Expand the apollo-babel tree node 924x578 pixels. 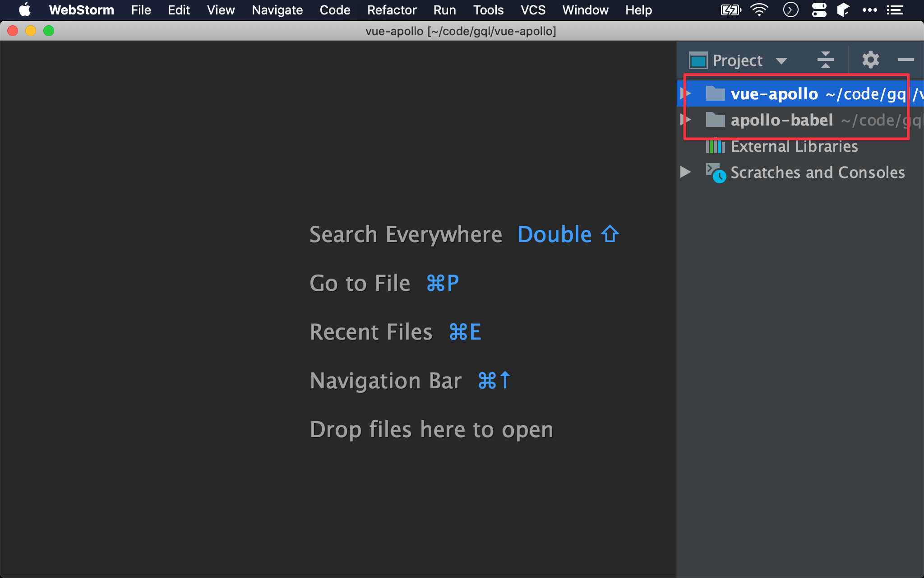point(686,120)
